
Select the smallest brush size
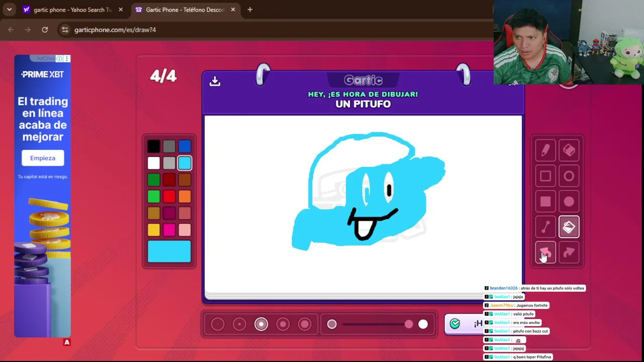[x=218, y=324]
